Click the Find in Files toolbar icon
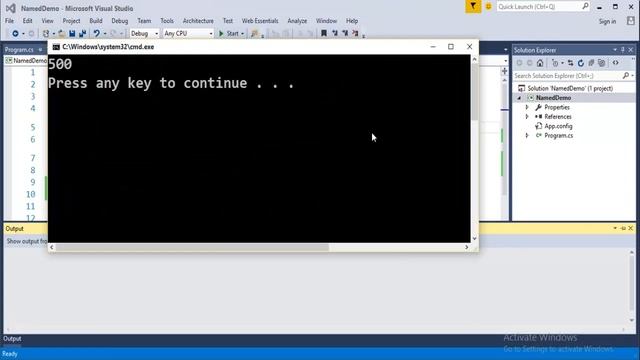640x360 pixels. click(255, 33)
